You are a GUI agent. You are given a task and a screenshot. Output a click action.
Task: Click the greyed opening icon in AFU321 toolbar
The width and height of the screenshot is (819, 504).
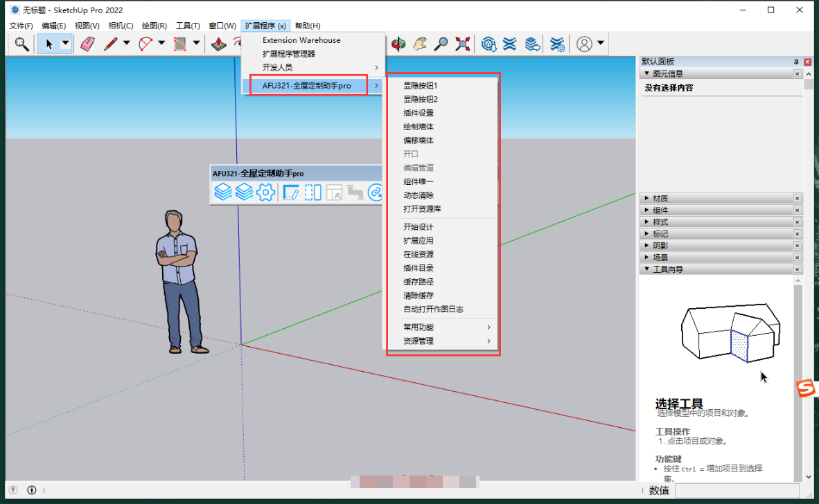point(334,192)
